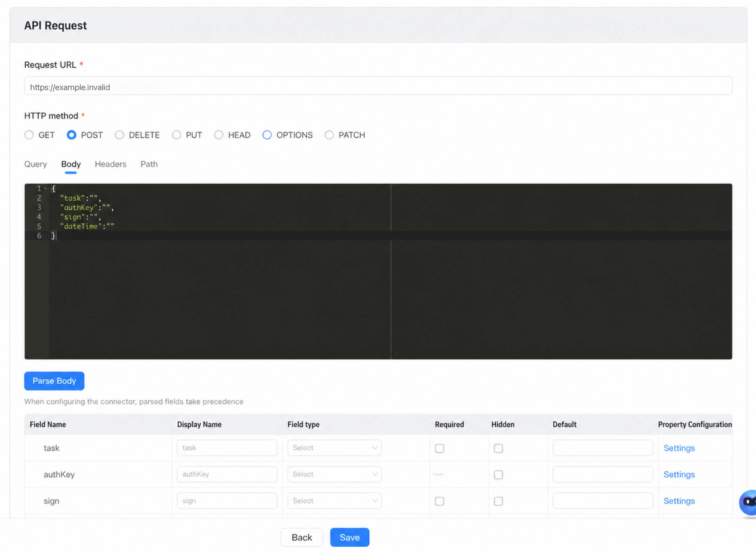Go to the Path tab
Viewport: 756px width, 554px height.
[x=149, y=164]
